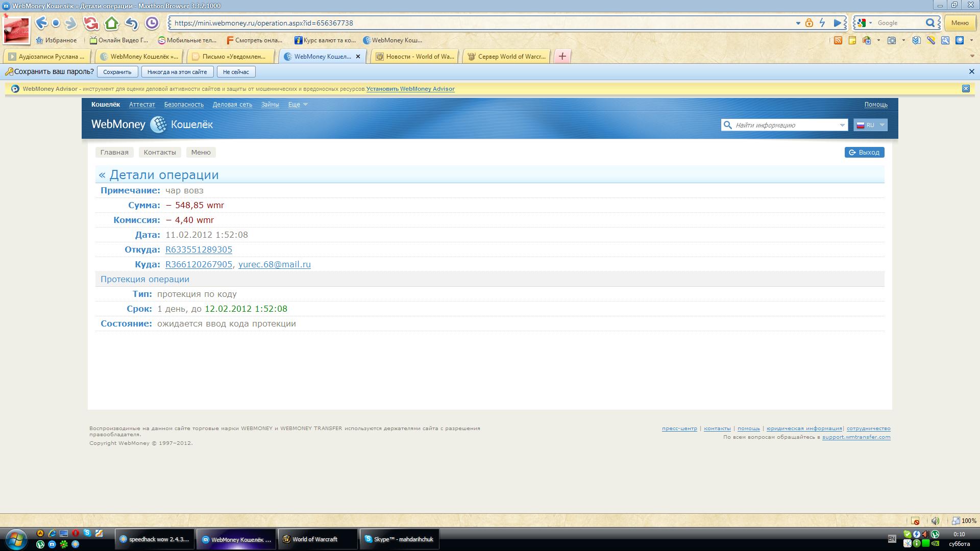
Task: Switch to the Новости - World of Wa... tab
Action: click(x=414, y=57)
